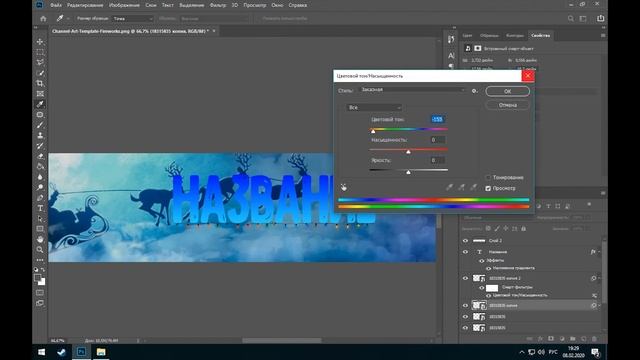This screenshot has width=640, height=360.
Task: Select the Hand tool
Action: click(40, 239)
